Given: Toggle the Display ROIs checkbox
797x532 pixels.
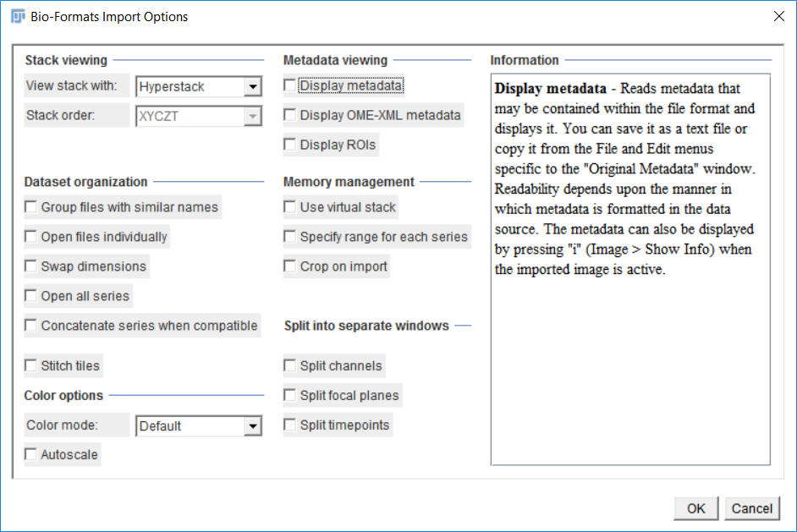Looking at the screenshot, I should [290, 145].
